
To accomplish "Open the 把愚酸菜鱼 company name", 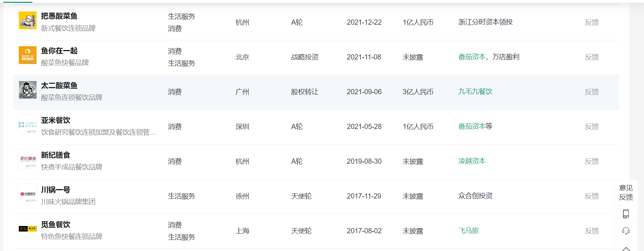I will [x=59, y=16].
